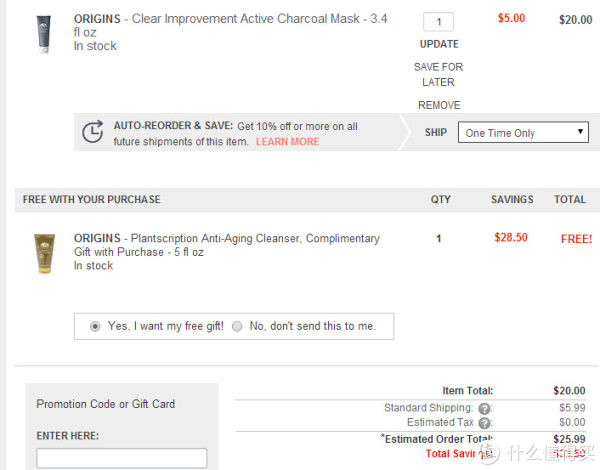Click the Charcoal Mask quantity field

[439, 22]
